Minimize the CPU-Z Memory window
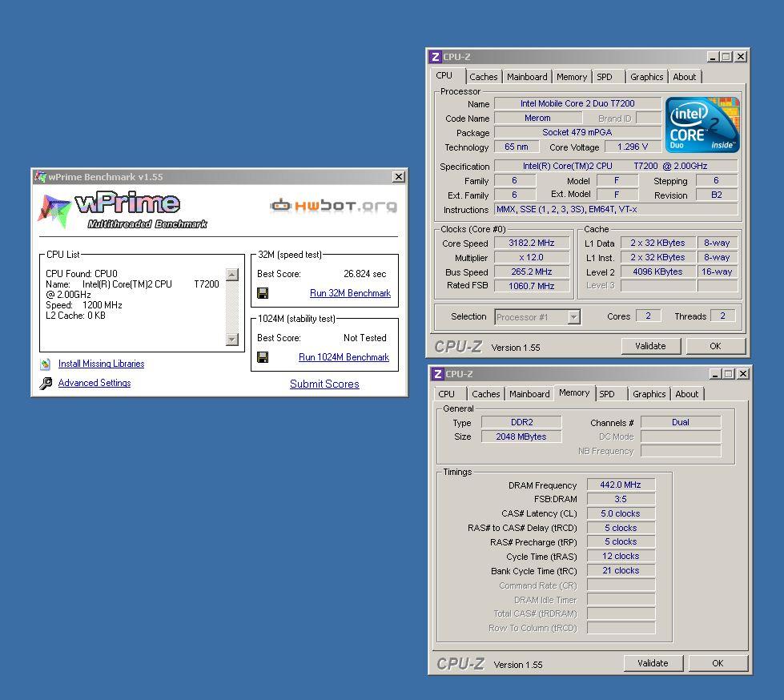The height and width of the screenshot is (700, 784). [715, 374]
